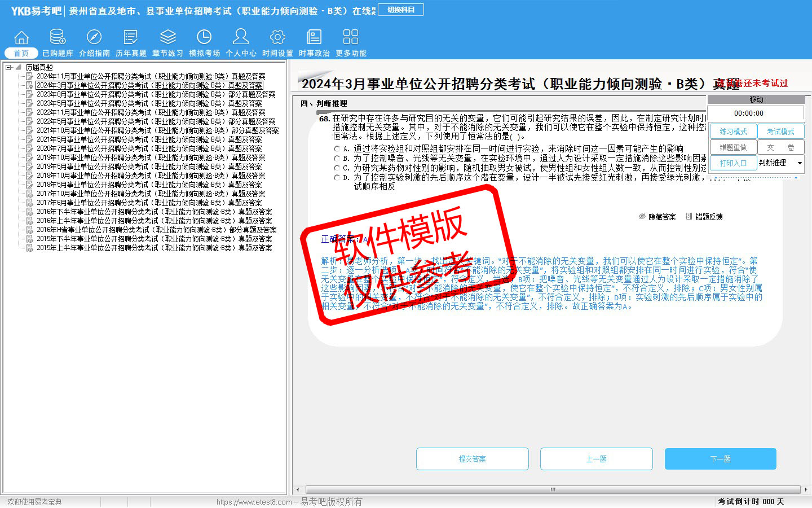Viewport: 812px width, 508px height.
Task: Select the 2024年3月 exam tree row
Action: click(149, 85)
